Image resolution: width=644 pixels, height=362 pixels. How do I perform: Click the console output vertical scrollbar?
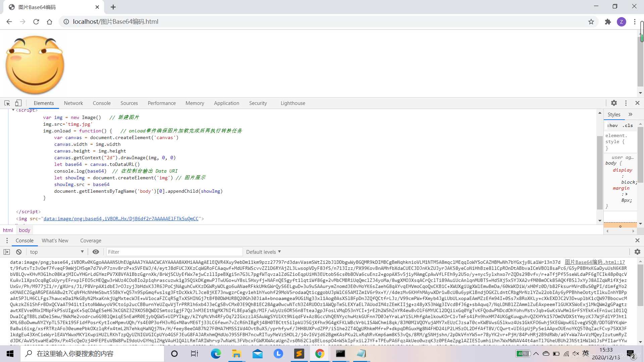pyautogui.click(x=640, y=285)
